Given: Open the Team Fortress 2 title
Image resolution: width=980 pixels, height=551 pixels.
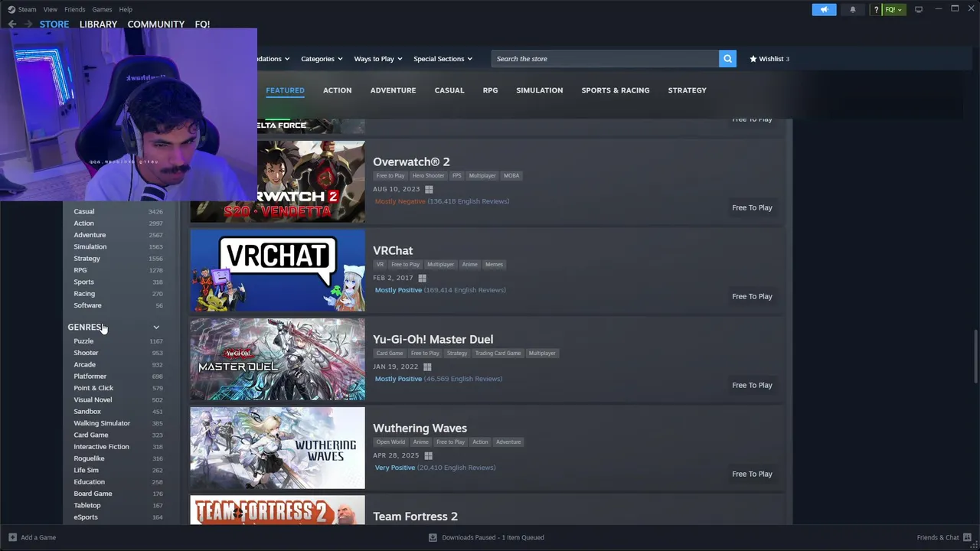Looking at the screenshot, I should click(x=415, y=517).
